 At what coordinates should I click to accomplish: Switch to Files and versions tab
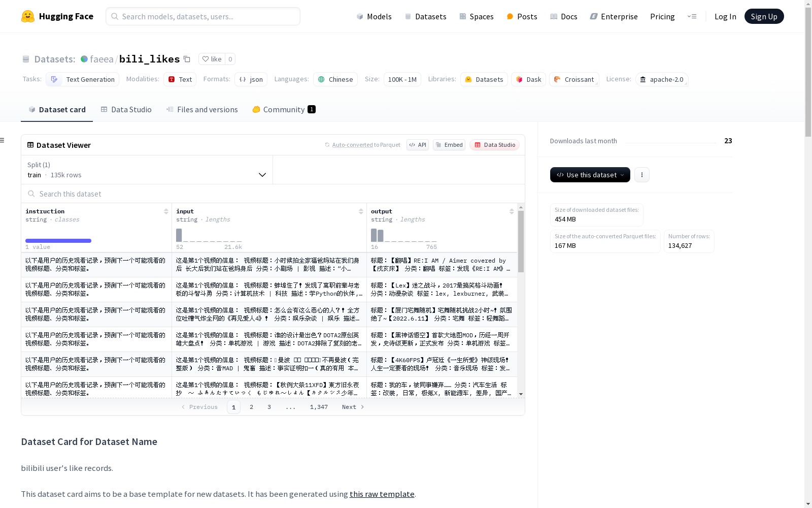[x=202, y=109]
